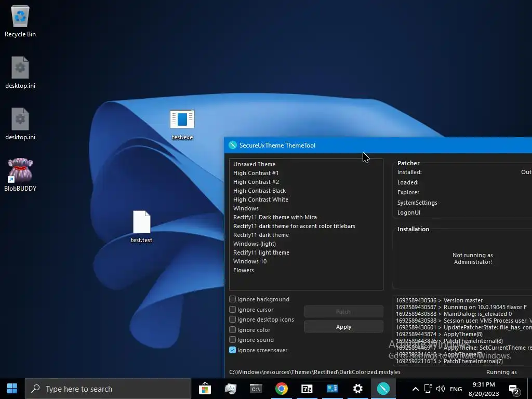This screenshot has height=399, width=532.
Task: Uncheck Ignore screensaver checkbox
Action: 232,350
